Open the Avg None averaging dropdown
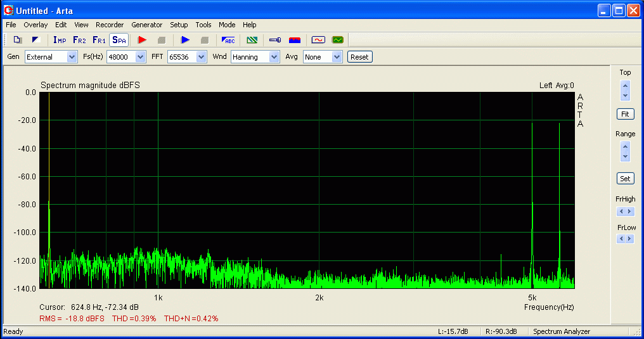644x339 pixels. click(337, 57)
